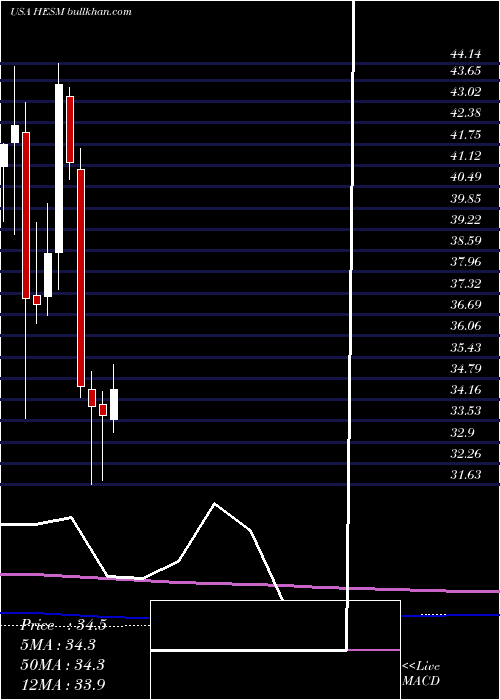Click the 42.38 price level label

[x=466, y=112]
